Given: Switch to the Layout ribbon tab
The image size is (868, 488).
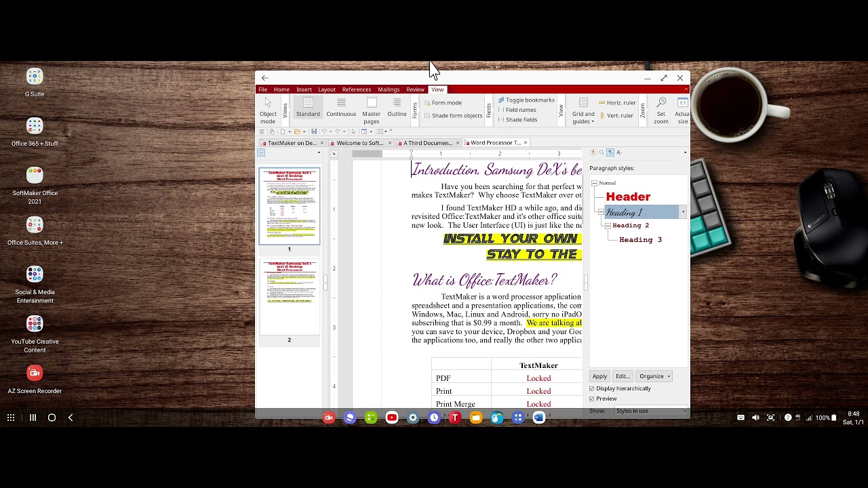Looking at the screenshot, I should (327, 89).
